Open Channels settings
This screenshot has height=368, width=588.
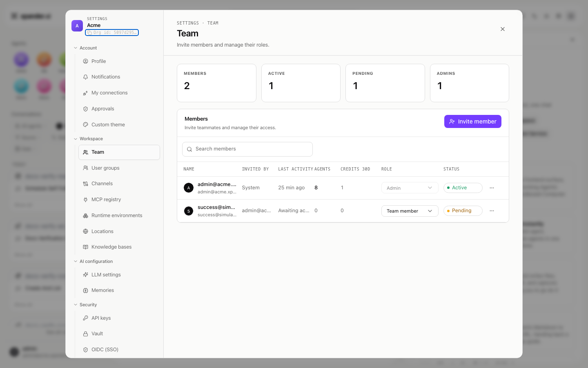[119, 184]
